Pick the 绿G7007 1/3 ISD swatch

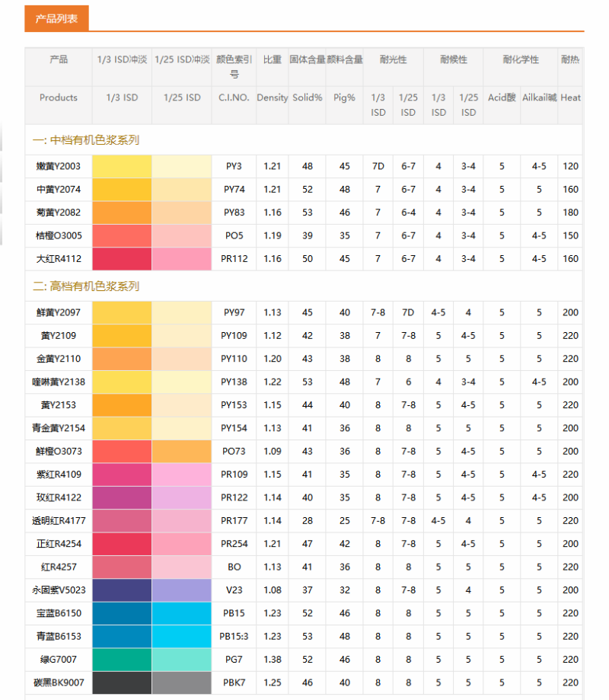click(122, 660)
